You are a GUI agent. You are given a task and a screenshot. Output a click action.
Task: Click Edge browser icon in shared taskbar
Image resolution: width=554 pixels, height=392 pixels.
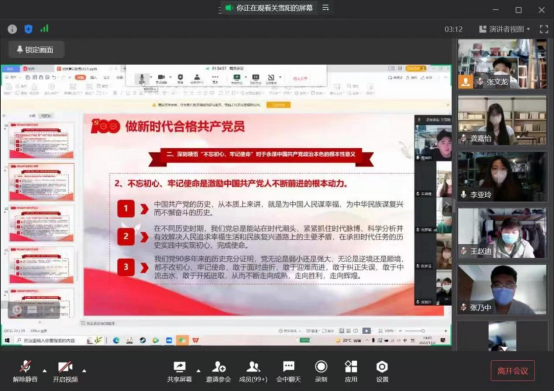(116, 340)
